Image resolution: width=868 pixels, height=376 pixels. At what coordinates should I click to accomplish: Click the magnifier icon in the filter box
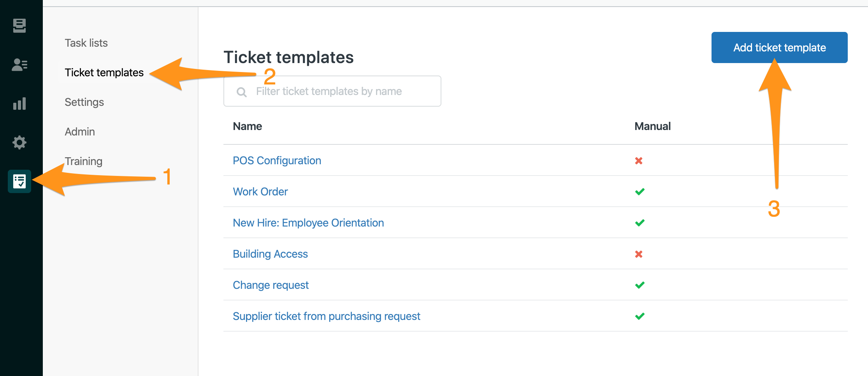coord(242,92)
